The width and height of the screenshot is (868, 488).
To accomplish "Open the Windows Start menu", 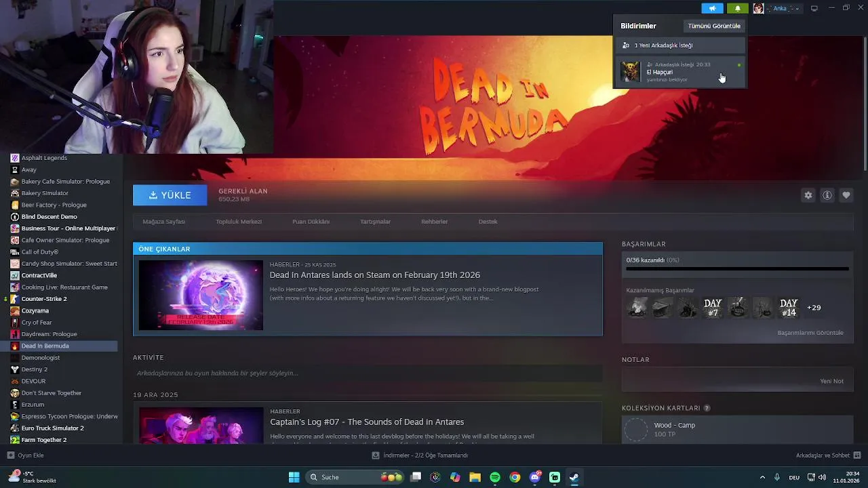I will (x=294, y=477).
